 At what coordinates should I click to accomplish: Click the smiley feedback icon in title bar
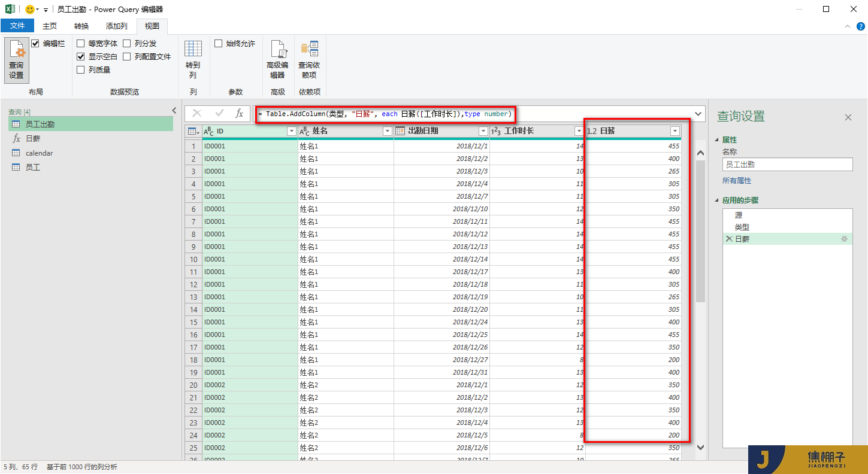coord(30,10)
